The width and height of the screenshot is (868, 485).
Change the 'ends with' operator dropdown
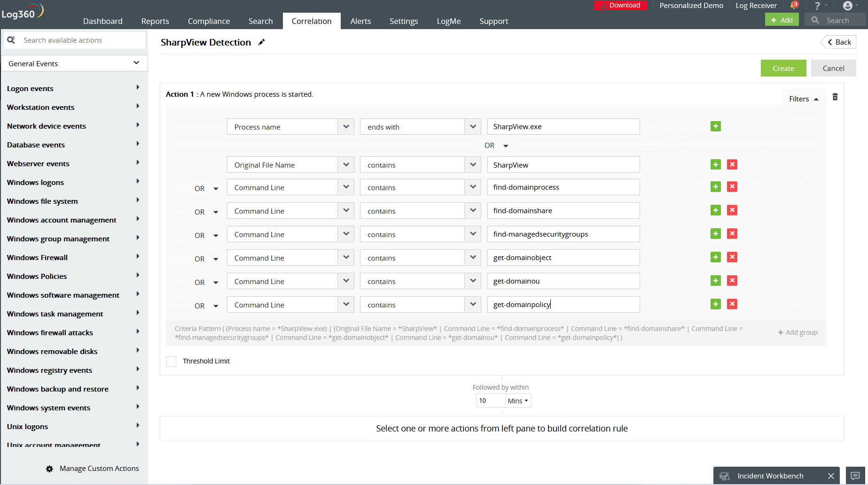[x=473, y=126]
